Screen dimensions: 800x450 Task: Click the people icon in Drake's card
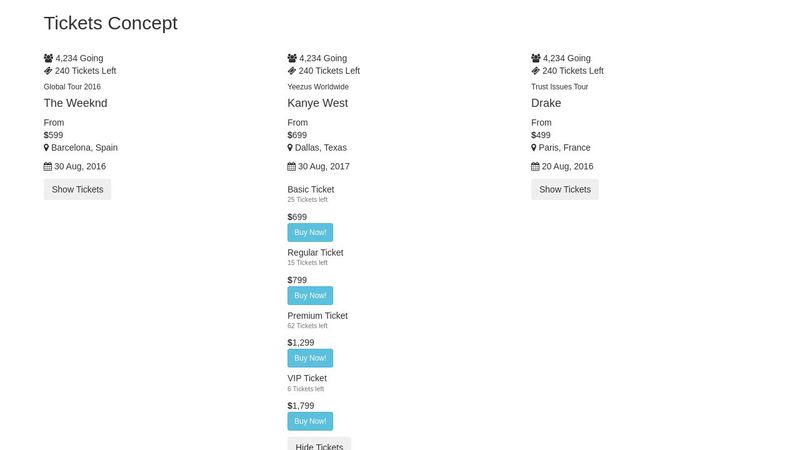536,58
